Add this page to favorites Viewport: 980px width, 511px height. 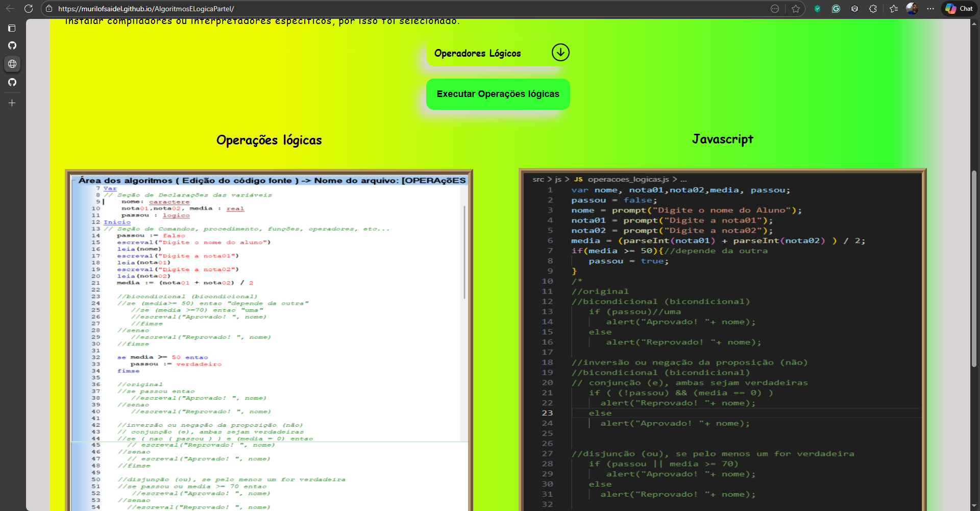click(x=796, y=9)
